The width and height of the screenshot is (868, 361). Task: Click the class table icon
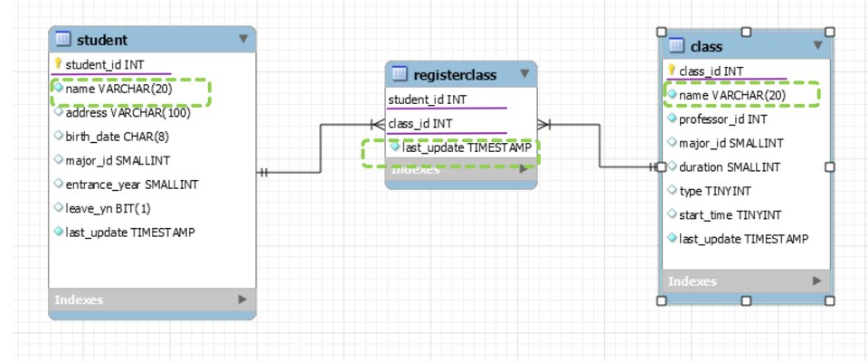[676, 45]
